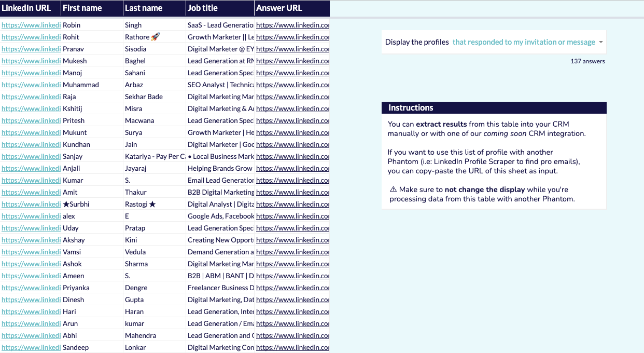644x353 pixels.
Task: Open Sandeep Lonkar's LinkedIn URL link
Action: pos(31,347)
